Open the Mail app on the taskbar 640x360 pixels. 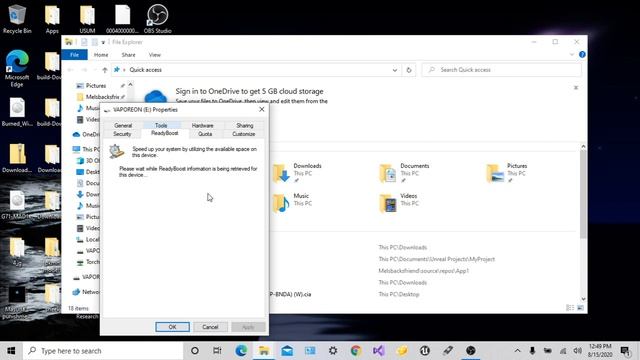tap(287, 351)
